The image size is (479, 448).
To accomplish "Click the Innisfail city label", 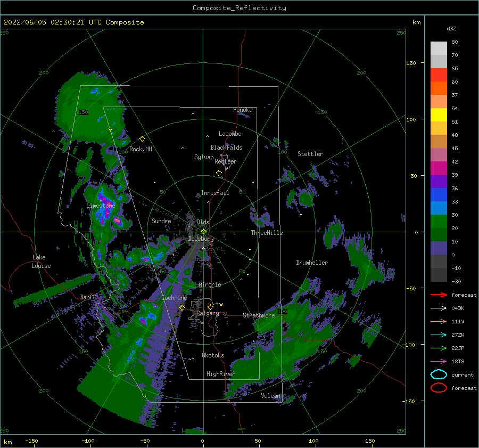I will (x=215, y=193).
